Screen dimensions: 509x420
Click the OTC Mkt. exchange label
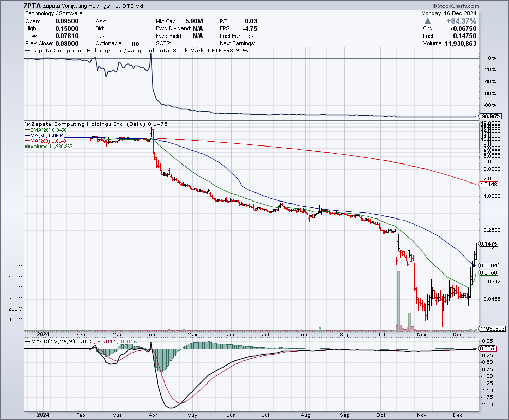tap(133, 6)
